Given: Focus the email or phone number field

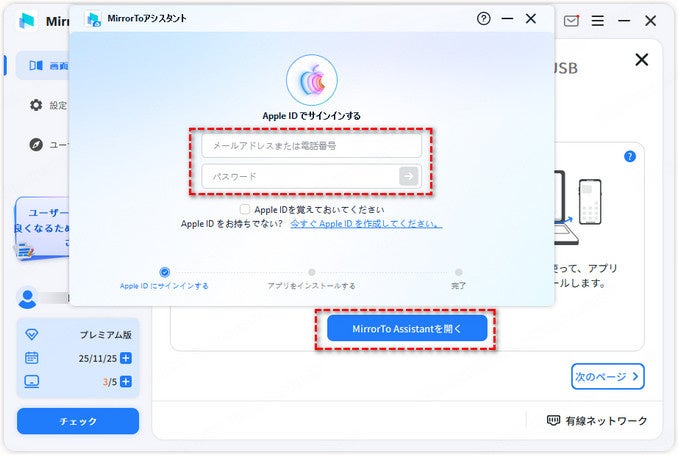Looking at the screenshot, I should 311,146.
